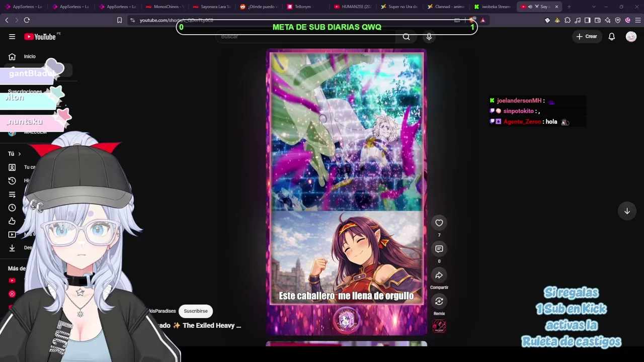The height and width of the screenshot is (362, 644).
Task: Open the browser wallet icon
Action: [598, 20]
